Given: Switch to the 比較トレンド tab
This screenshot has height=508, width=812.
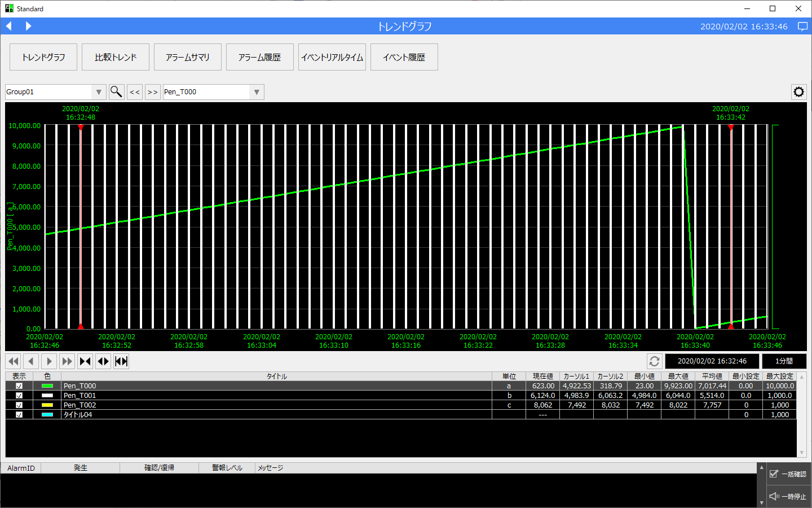Looking at the screenshot, I should pyautogui.click(x=116, y=57).
